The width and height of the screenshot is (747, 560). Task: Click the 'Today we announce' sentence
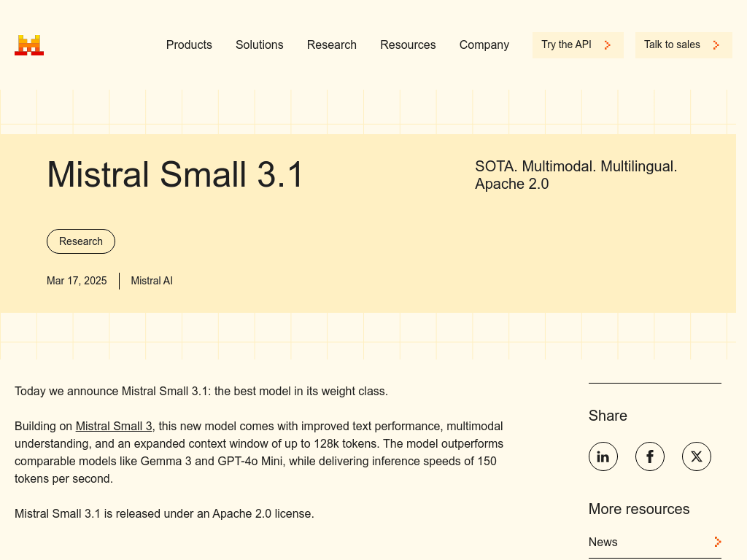[201, 392]
